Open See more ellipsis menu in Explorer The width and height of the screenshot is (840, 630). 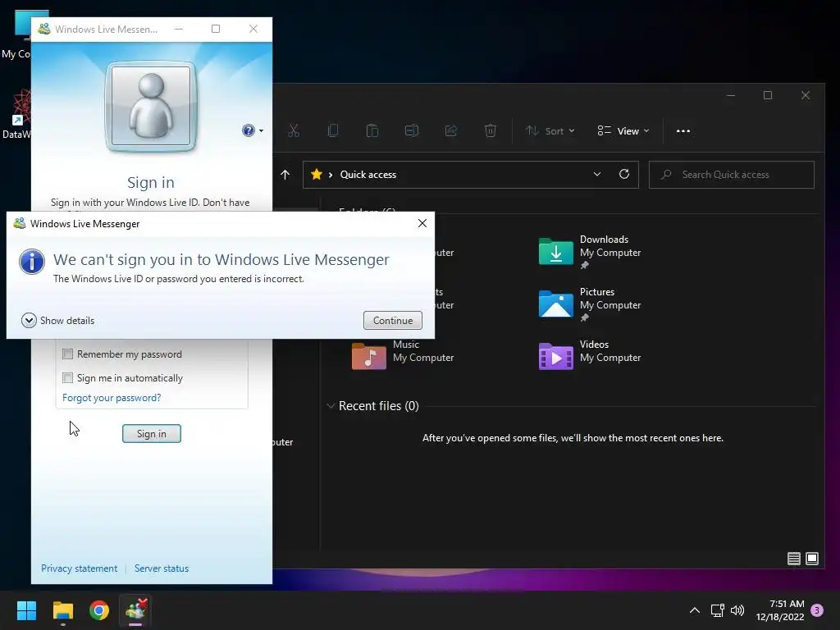click(683, 130)
